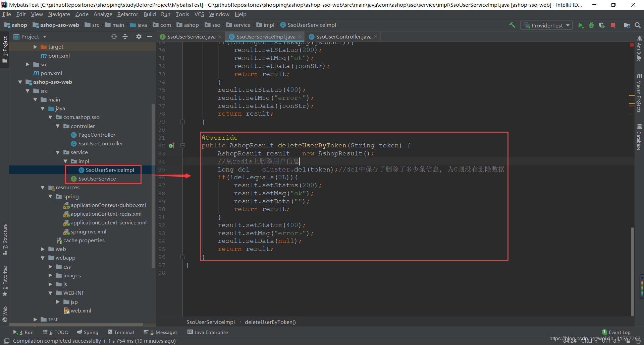Start debug with the bug icon

click(x=591, y=25)
